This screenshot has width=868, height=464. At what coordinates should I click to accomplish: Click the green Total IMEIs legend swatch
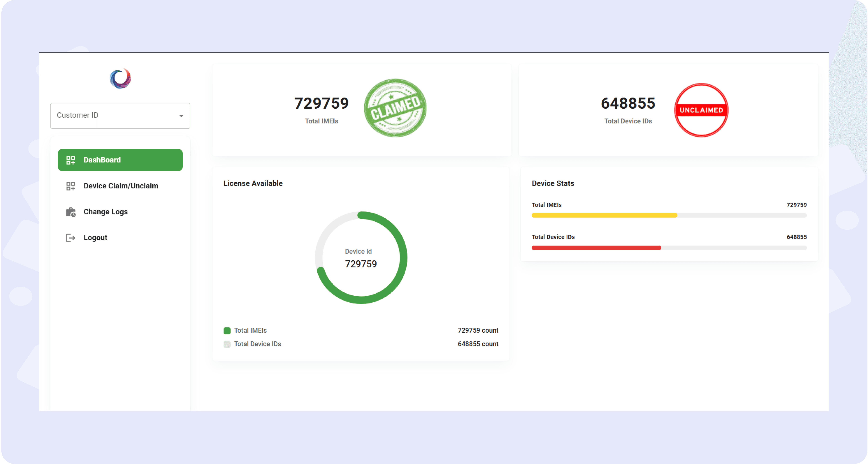[227, 331]
